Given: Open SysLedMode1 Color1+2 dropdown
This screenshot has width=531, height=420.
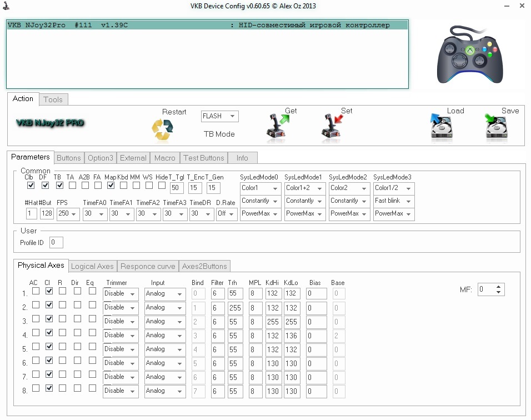Looking at the screenshot, I should pyautogui.click(x=305, y=188).
